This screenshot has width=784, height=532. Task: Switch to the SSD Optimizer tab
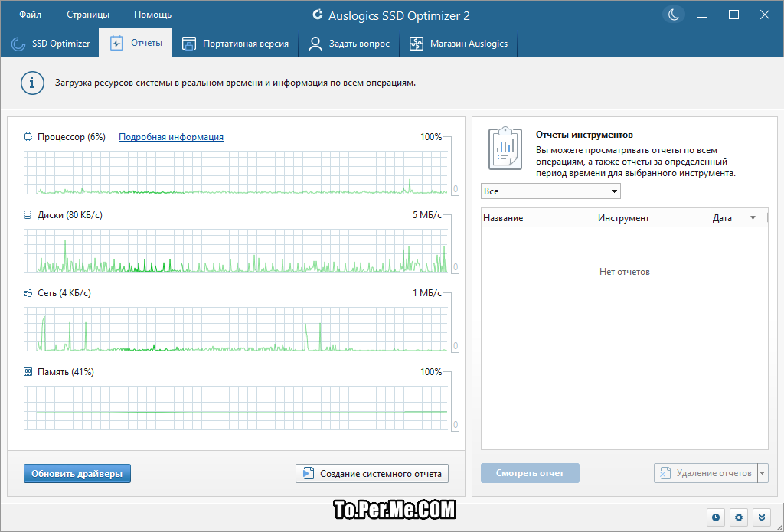pos(51,44)
